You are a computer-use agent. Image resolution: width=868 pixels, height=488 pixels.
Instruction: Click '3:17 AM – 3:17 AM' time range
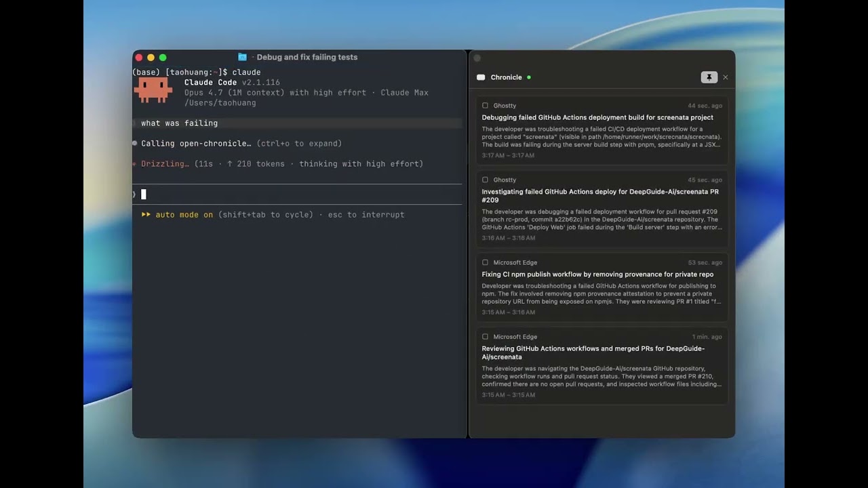pyautogui.click(x=508, y=156)
